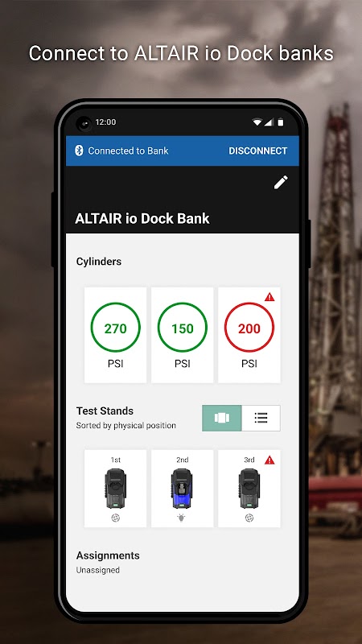Tap the Wi-Fi status bar icon
This screenshot has height=644, width=362.
click(x=257, y=122)
